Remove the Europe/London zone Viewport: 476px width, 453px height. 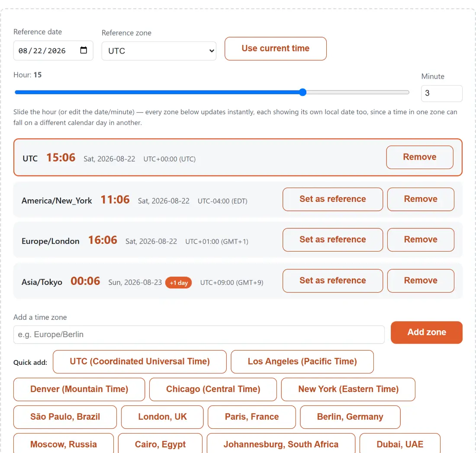421,239
